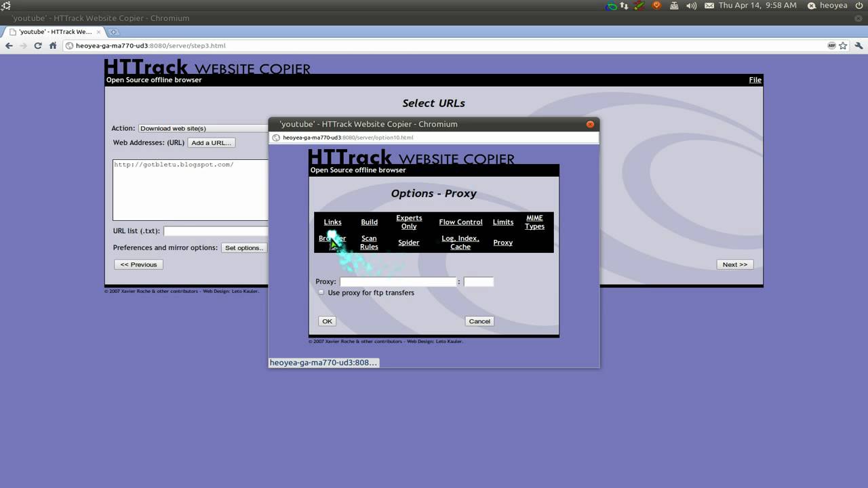The width and height of the screenshot is (868, 488).
Task: Expand the Action 'Download web site(s)' dropdown
Action: pyautogui.click(x=203, y=128)
